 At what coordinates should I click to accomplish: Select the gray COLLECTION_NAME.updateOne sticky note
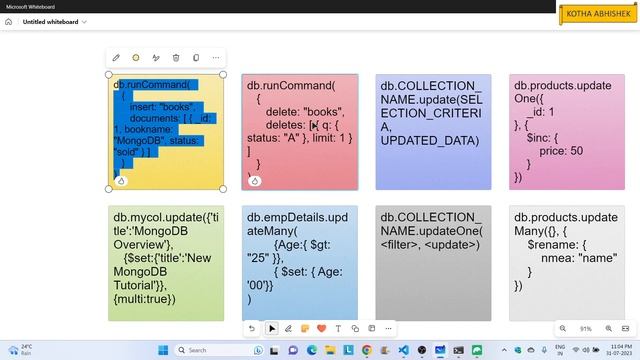tap(433, 263)
